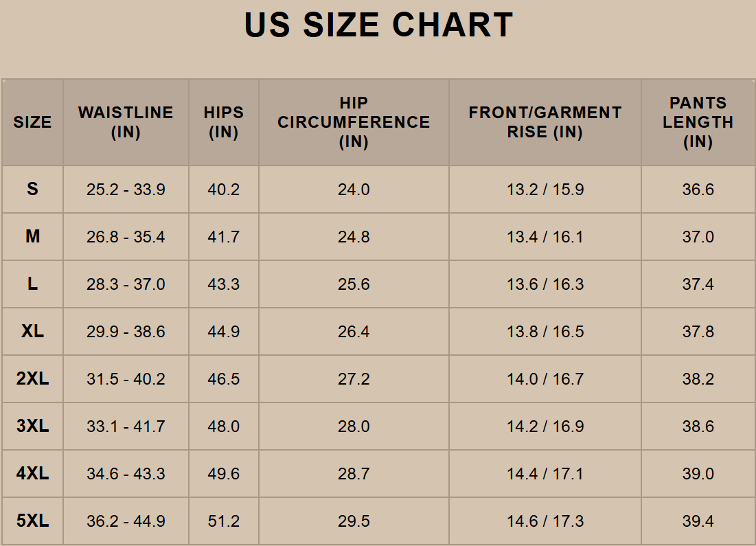This screenshot has height=546, width=756.
Task: Click hip circumference value 26.4
Action: click(354, 332)
